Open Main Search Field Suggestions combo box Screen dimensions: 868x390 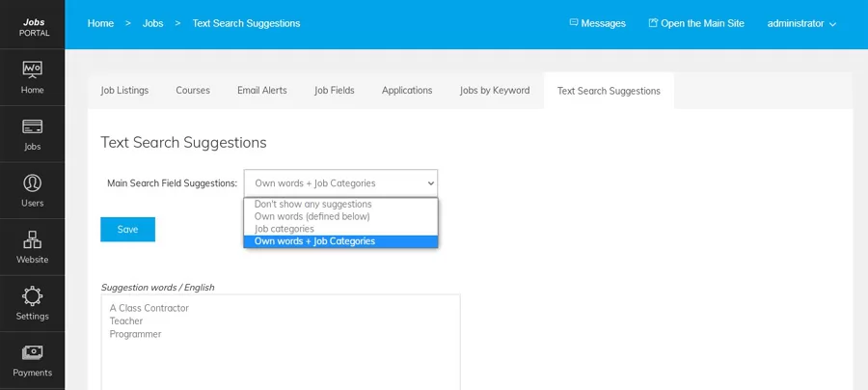click(340, 182)
